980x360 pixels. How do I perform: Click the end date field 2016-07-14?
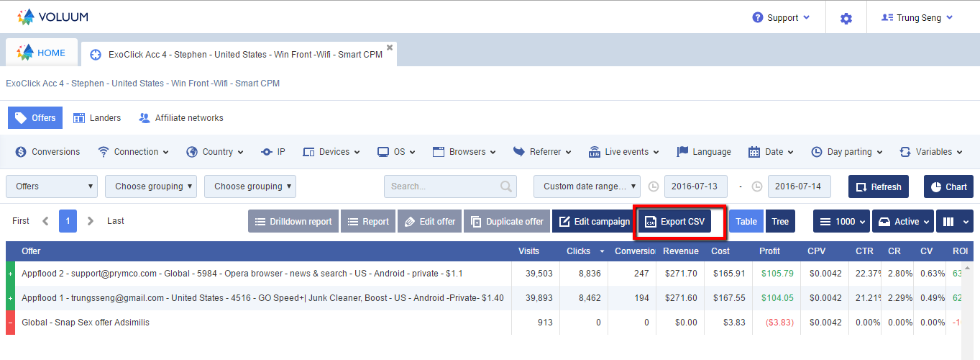[800, 186]
